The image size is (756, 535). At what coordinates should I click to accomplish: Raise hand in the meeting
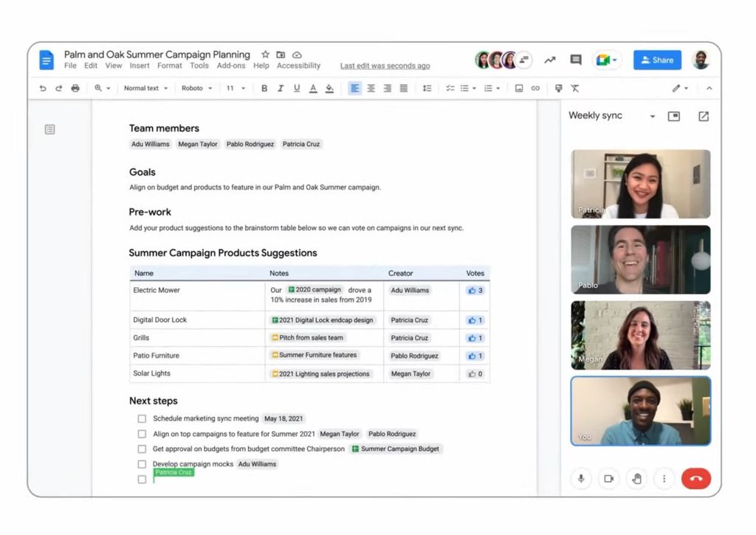636,479
